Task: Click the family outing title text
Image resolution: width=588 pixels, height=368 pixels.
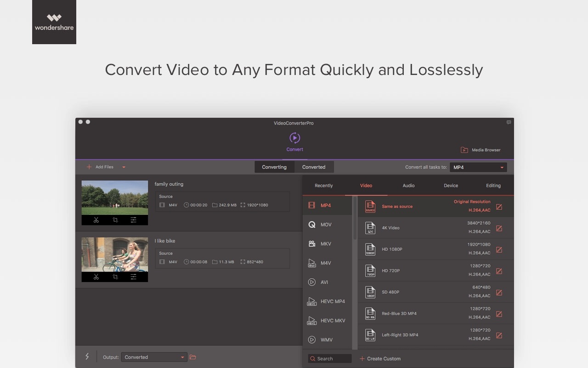Action: coord(169,184)
